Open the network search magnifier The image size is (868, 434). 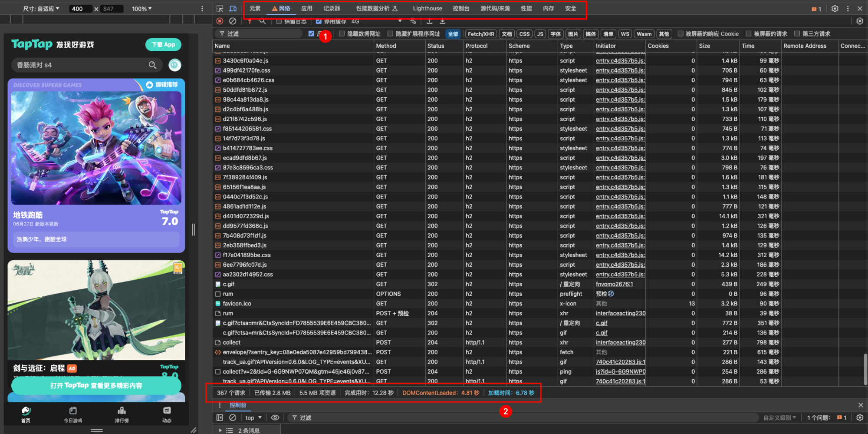coord(263,21)
